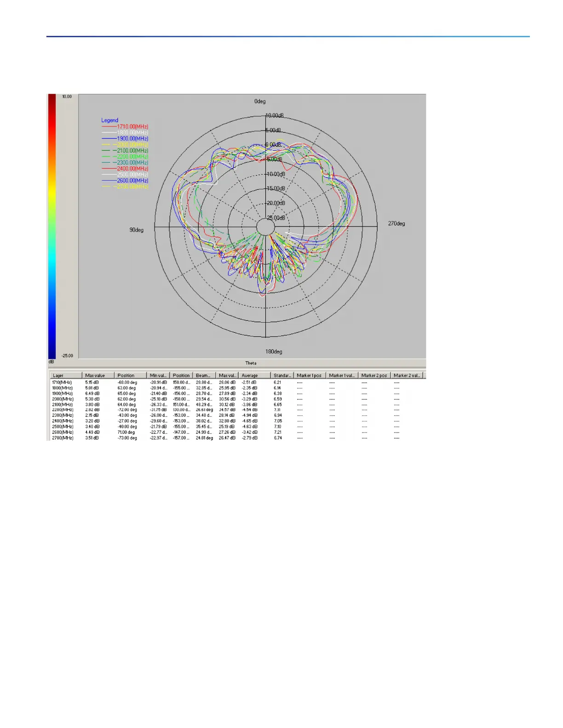Select the 2700(MHz) row in the table
The height and width of the screenshot is (728, 563).
click(236, 438)
